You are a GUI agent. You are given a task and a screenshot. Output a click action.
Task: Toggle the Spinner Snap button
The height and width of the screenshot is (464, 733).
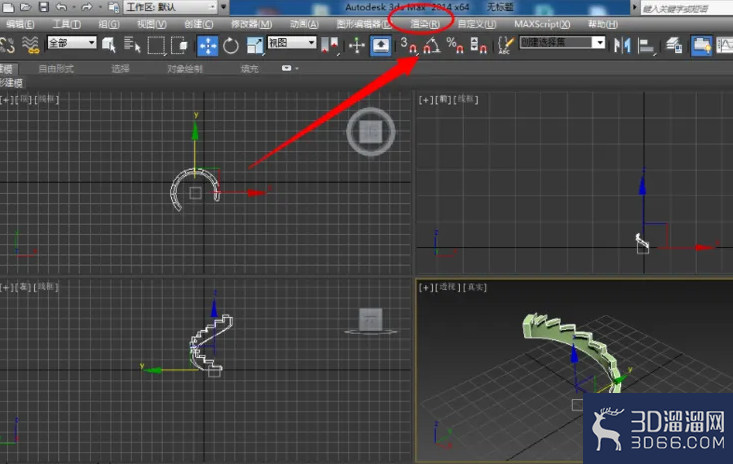478,45
